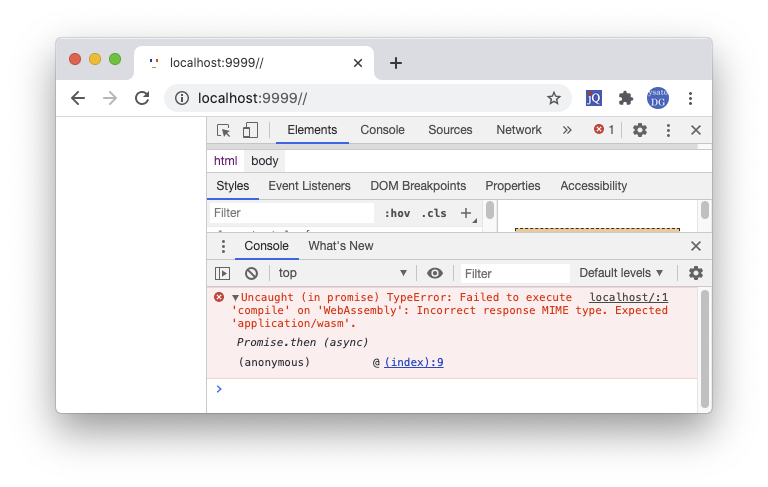Toggle element state with :hov
Image resolution: width=768 pixels, height=487 pixels.
(x=397, y=213)
